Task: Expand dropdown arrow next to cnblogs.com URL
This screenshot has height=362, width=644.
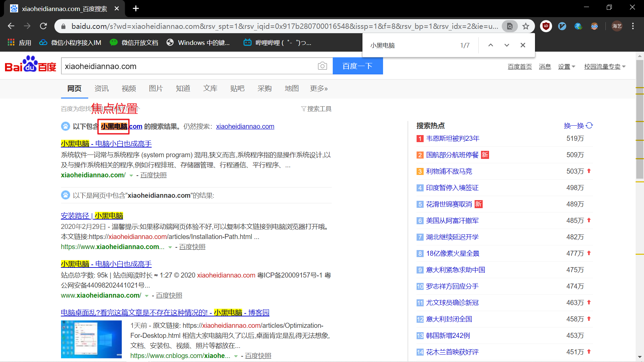Action: (236, 356)
